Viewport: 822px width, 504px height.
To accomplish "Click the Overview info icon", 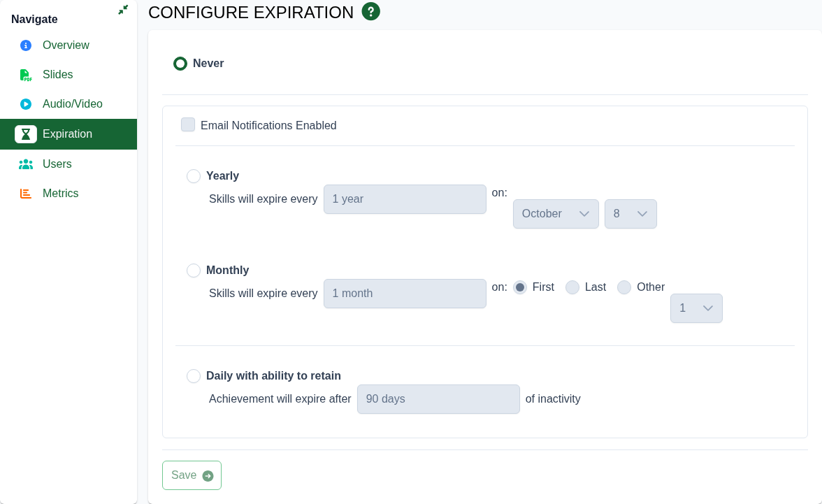I will 26,45.
